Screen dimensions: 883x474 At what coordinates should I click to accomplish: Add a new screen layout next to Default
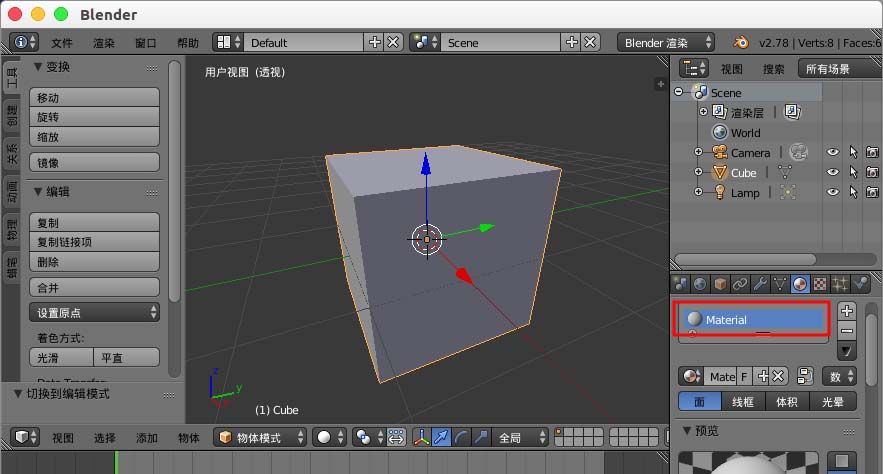tap(374, 42)
